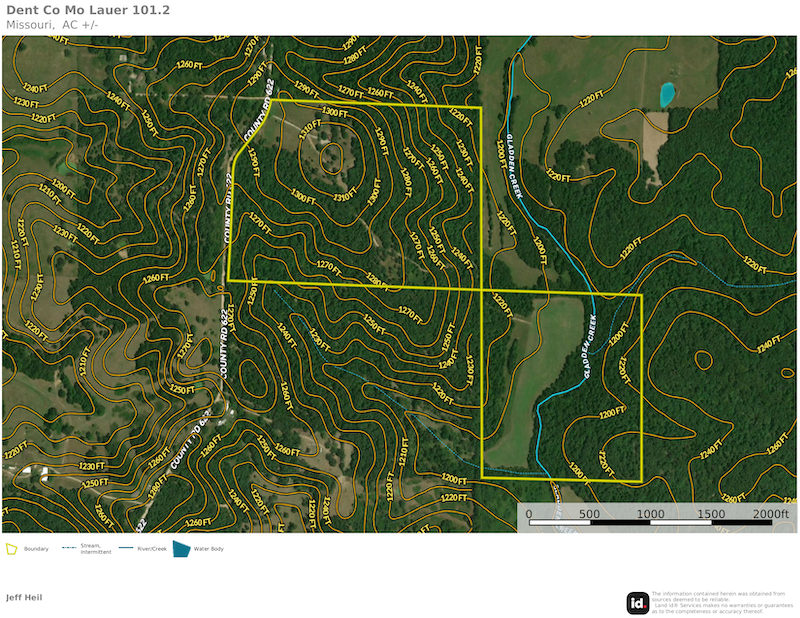The height and width of the screenshot is (618, 800).
Task: Click the Stream, Intermittent legend line symbol
Action: pos(70,548)
